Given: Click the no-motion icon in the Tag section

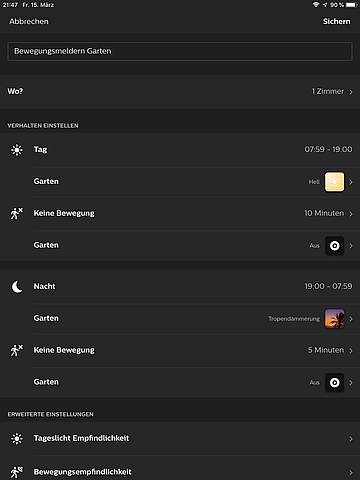Looking at the screenshot, I should pyautogui.click(x=17, y=213).
